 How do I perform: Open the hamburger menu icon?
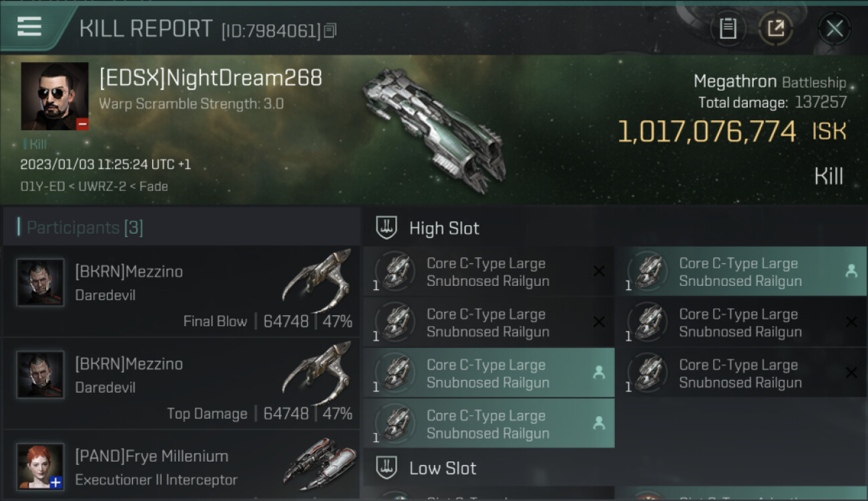click(29, 27)
